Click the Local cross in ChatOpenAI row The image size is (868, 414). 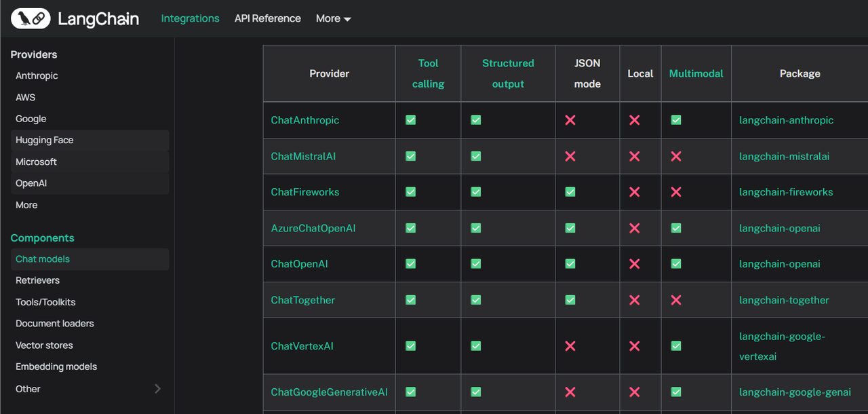635,264
